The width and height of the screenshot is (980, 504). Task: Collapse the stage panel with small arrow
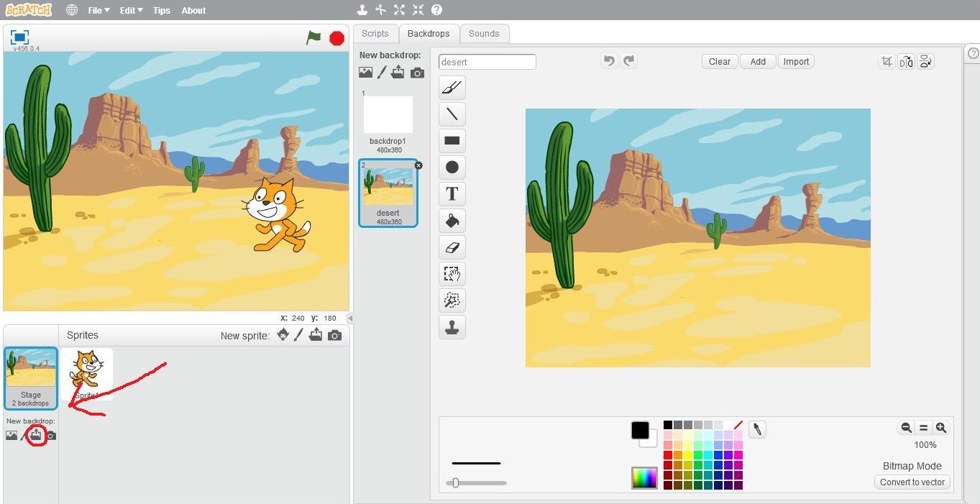coord(350,318)
